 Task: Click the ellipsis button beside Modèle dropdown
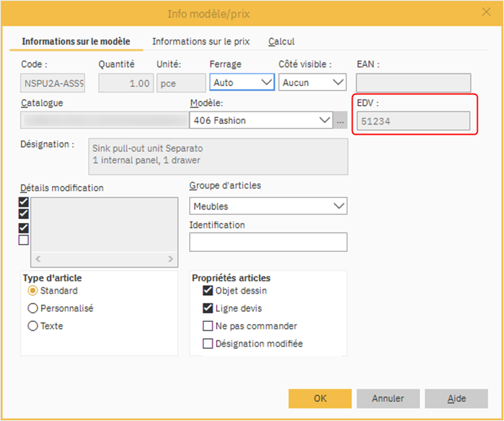point(341,121)
